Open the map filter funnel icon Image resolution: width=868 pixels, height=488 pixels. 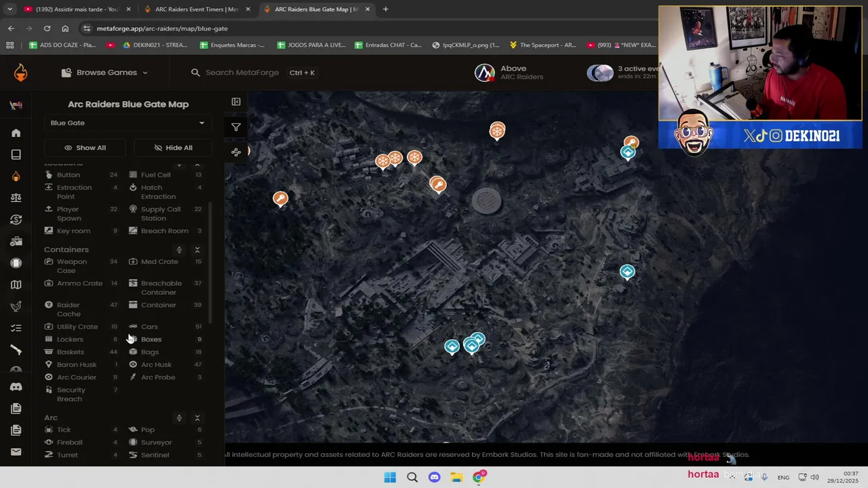[236, 127]
